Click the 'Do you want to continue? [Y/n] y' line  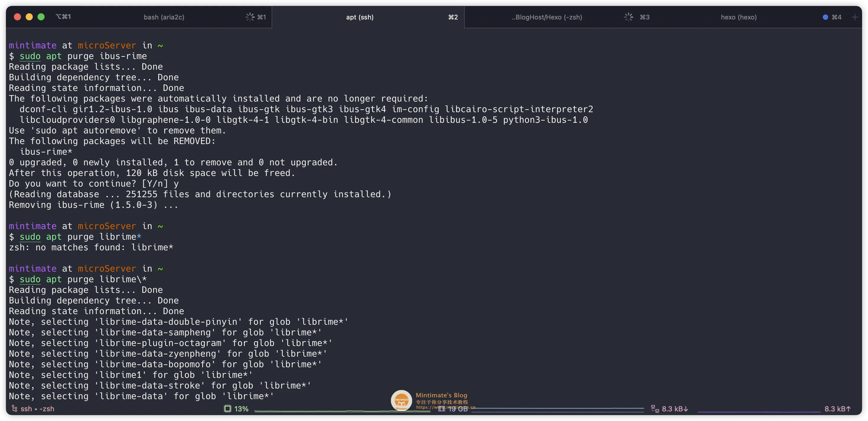[x=94, y=183]
